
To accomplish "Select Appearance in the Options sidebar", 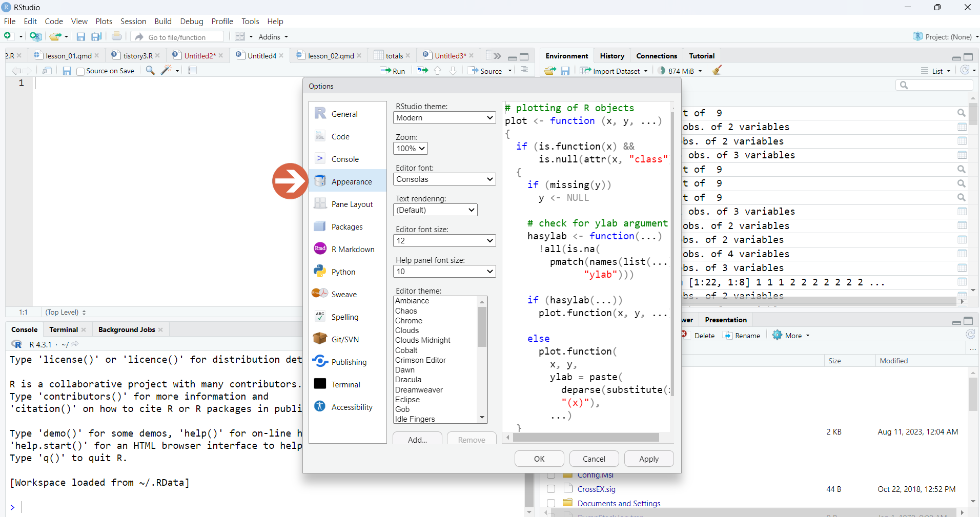I will pyautogui.click(x=348, y=181).
